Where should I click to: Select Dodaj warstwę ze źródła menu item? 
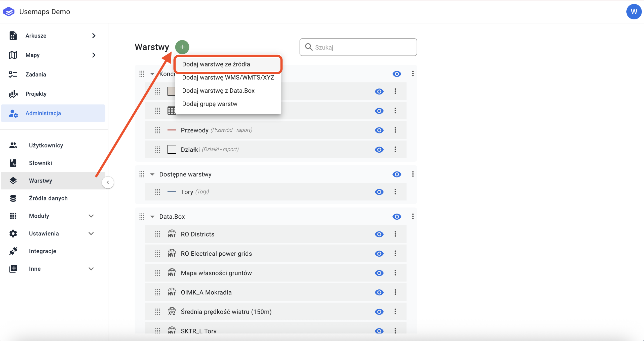216,64
